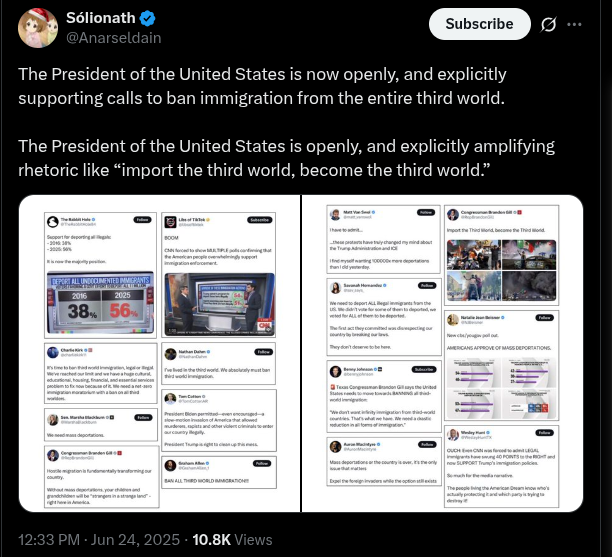Open the @Anarseldain handle link
Viewport: 612px width, 557px height.
coord(114,38)
